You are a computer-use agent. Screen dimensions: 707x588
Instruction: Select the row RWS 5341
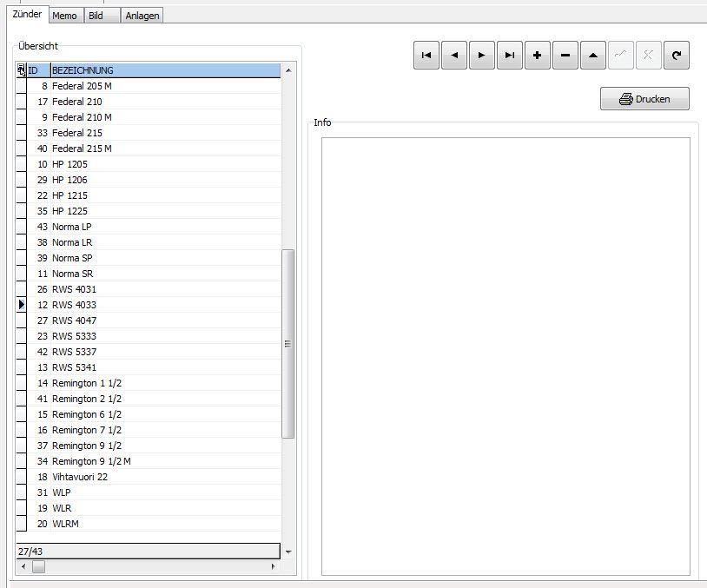(149, 367)
